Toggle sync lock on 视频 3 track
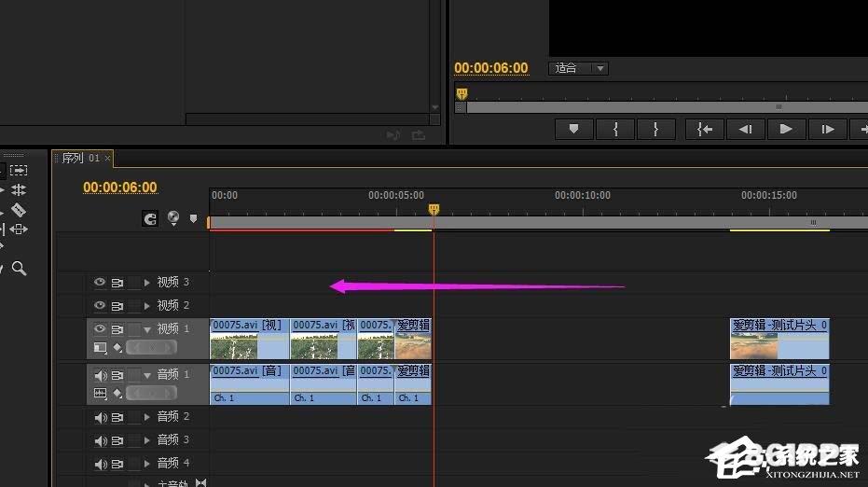Image resolution: width=868 pixels, height=487 pixels. [117, 283]
